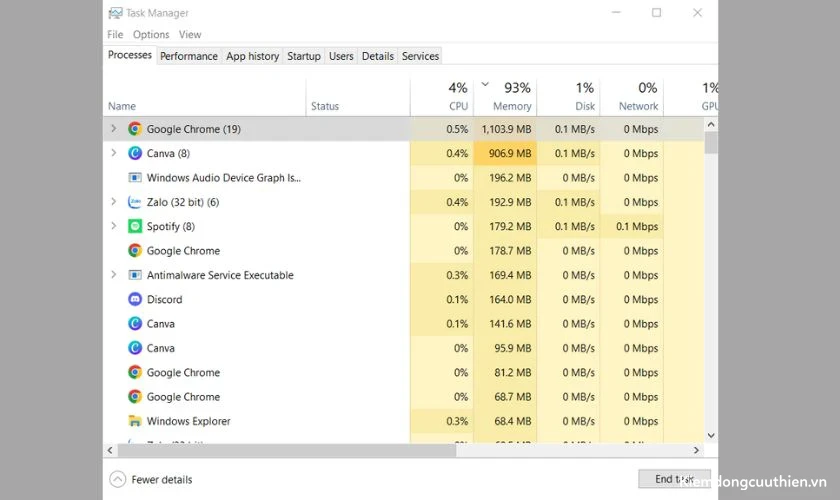Click the Zalo (32 bit) icon
The image size is (840, 500).
click(135, 202)
